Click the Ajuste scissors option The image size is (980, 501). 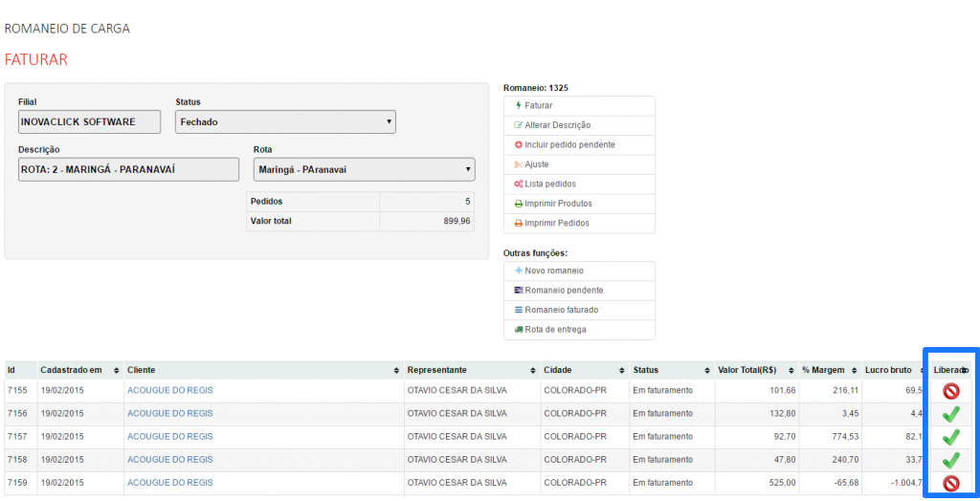536,164
